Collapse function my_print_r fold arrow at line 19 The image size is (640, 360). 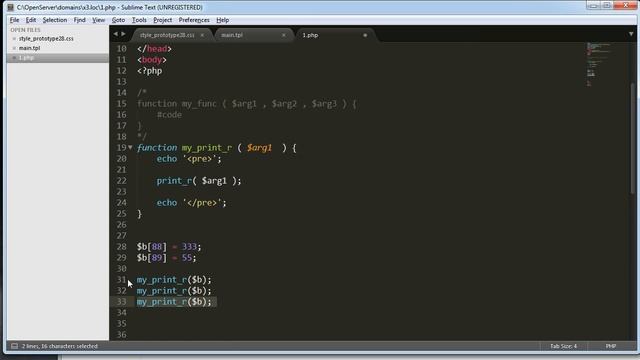tap(130, 147)
